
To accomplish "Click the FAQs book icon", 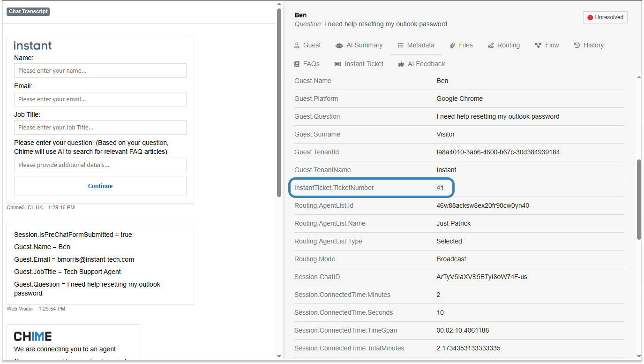I will point(297,64).
